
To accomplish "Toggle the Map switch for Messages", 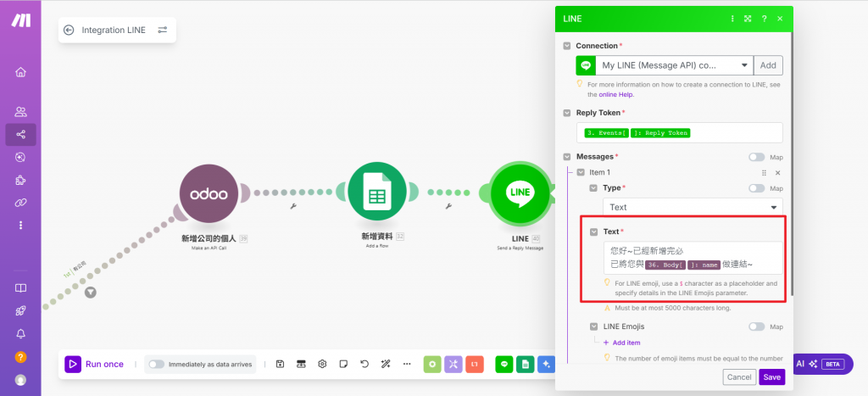I will point(756,157).
